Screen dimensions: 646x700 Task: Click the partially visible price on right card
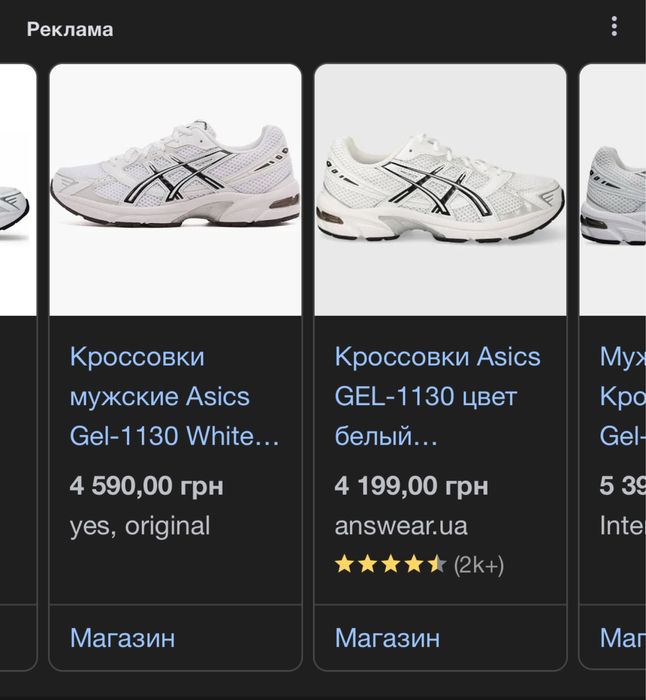(x=622, y=487)
